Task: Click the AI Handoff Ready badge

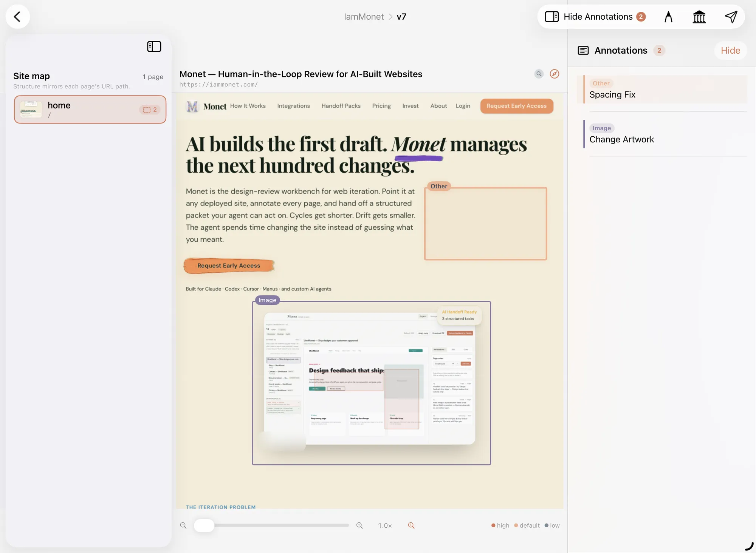Action: 459,315
